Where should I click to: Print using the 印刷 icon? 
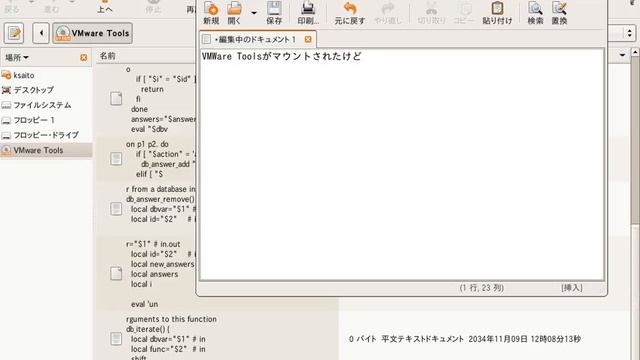point(308,13)
